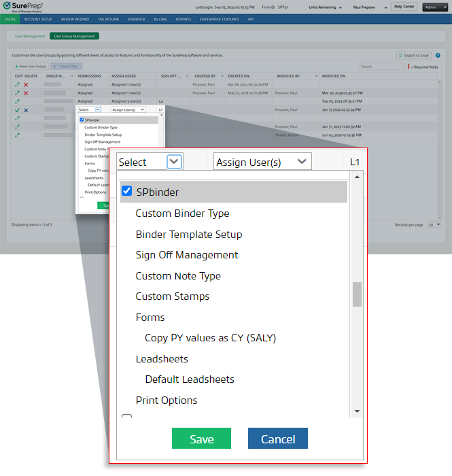452x476 pixels.
Task: Click the enlarged permissions list scrollbar thumb
Action: tap(357, 294)
